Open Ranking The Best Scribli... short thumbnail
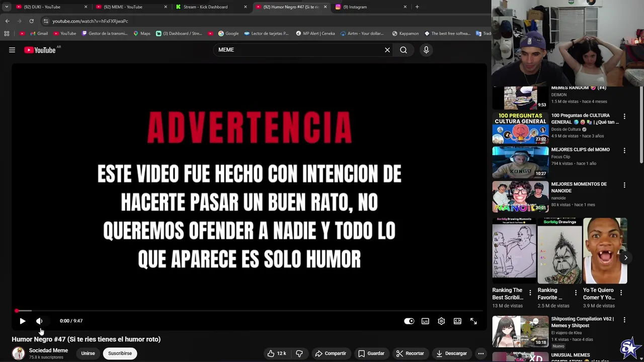The image size is (644, 362). pos(514,251)
